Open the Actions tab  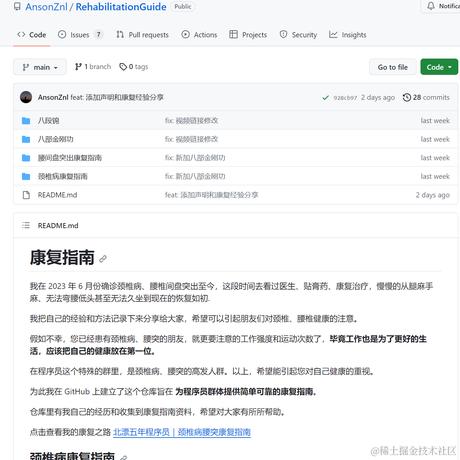click(199, 35)
